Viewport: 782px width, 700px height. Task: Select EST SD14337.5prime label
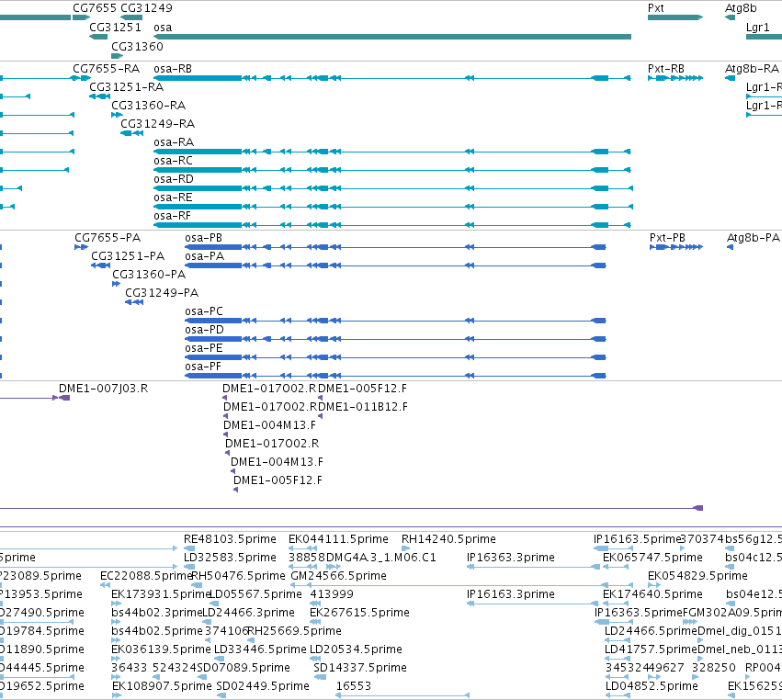click(x=360, y=668)
